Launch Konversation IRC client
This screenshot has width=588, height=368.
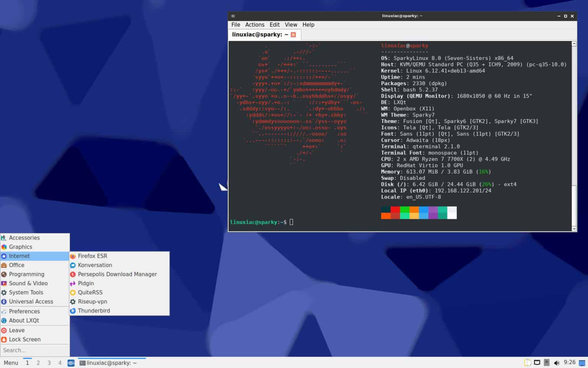click(95, 265)
